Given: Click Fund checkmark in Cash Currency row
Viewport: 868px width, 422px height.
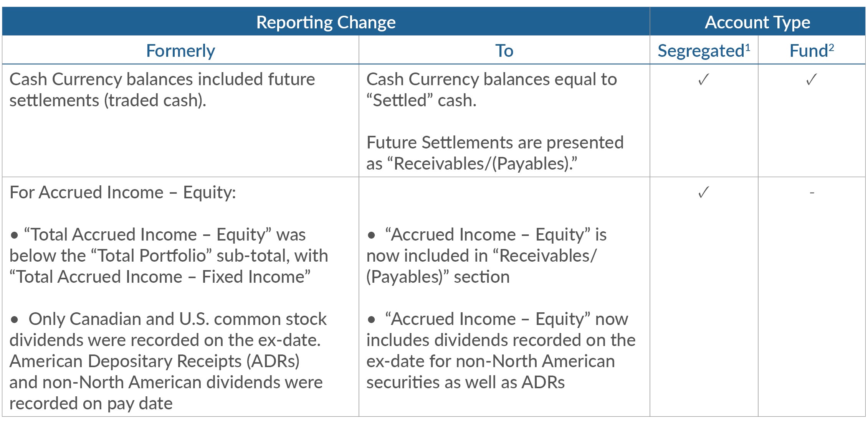Looking at the screenshot, I should click(811, 79).
